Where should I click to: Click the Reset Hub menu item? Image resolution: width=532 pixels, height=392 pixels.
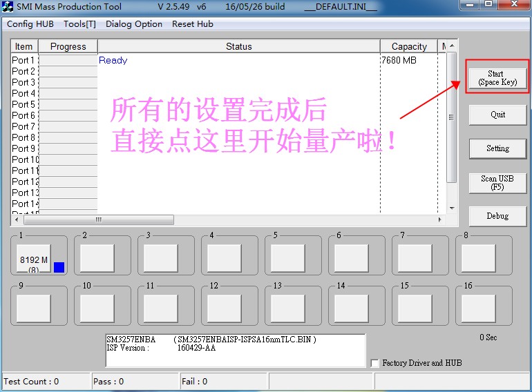(193, 24)
